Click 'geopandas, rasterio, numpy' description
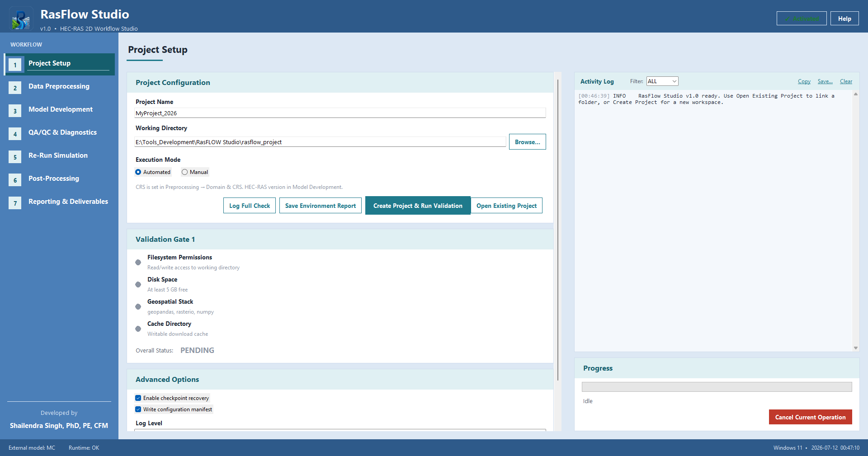868x456 pixels. (x=180, y=312)
